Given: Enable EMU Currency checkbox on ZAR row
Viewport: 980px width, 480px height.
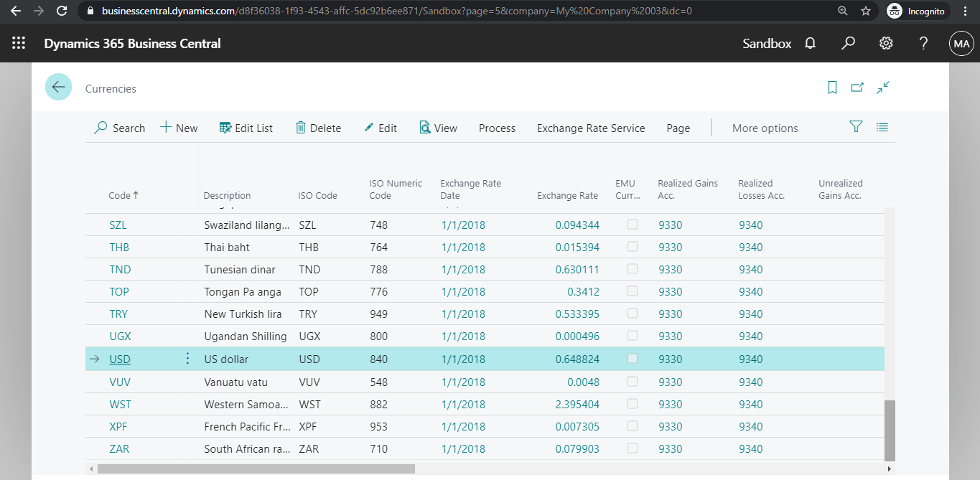Looking at the screenshot, I should tap(633, 448).
